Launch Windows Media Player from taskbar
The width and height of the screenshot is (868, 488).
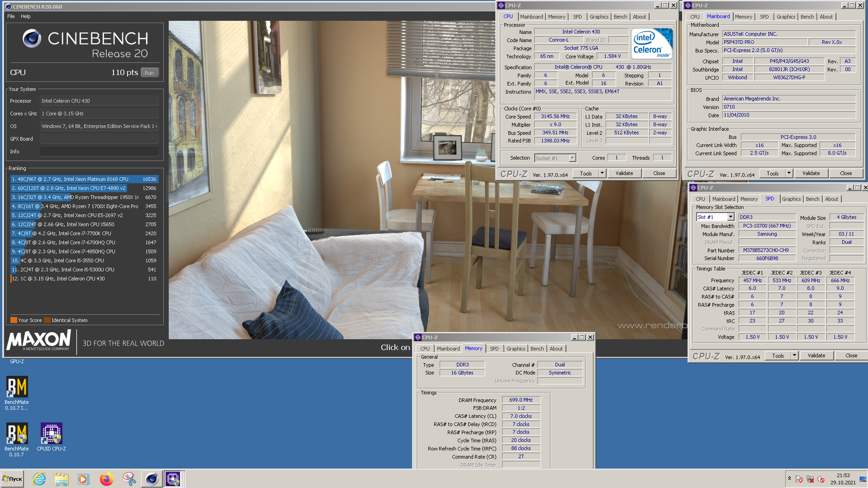click(83, 479)
